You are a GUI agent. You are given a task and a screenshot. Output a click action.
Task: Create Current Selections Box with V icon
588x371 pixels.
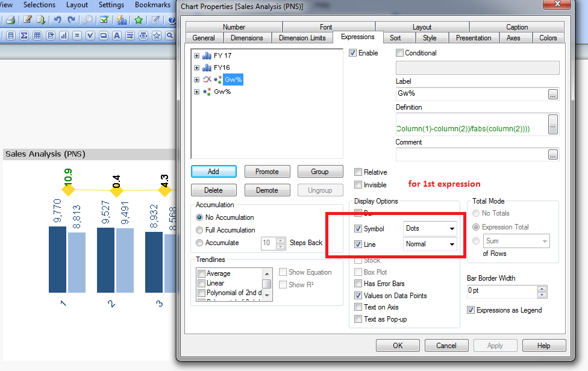90,36
